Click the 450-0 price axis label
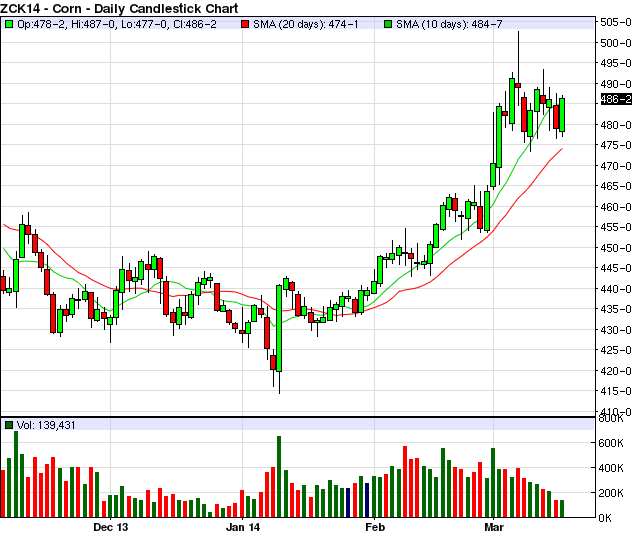Image resolution: width=640 pixels, height=536 pixels. point(616,248)
